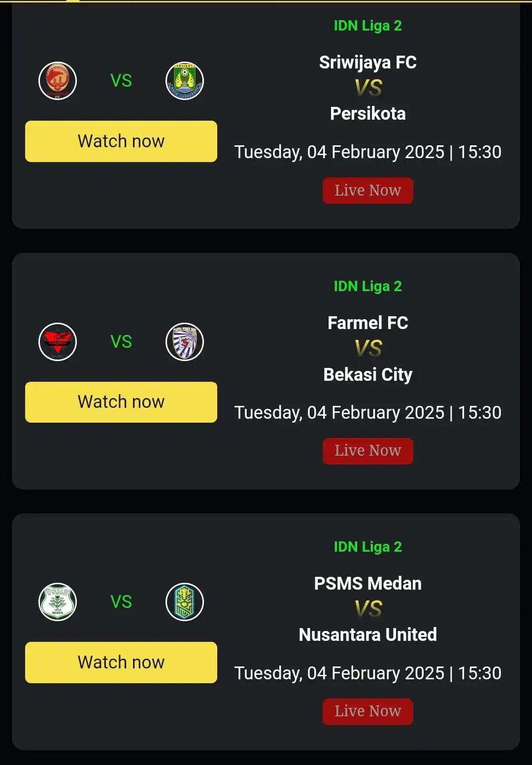Viewport: 532px width, 765px height.
Task: Click Live Now under PSMS Medan vs Nusantara
Action: pos(368,711)
